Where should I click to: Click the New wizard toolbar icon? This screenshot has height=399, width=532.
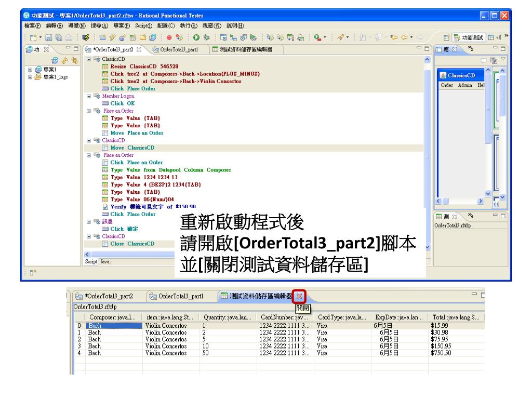[33, 37]
